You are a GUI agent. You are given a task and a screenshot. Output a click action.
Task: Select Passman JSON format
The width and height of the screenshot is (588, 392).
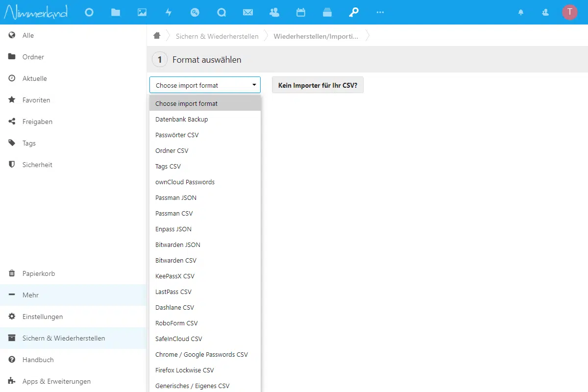tap(205, 197)
